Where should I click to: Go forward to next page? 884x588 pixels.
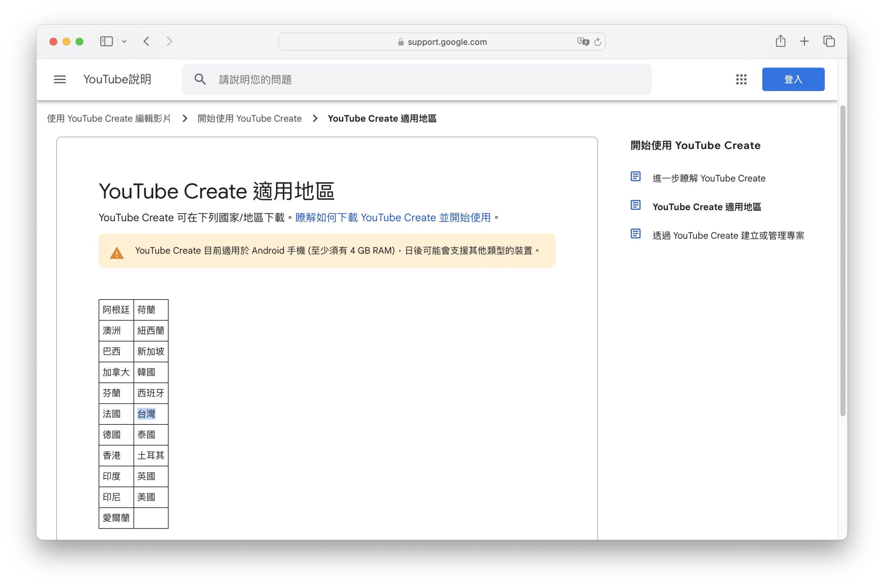coord(170,41)
